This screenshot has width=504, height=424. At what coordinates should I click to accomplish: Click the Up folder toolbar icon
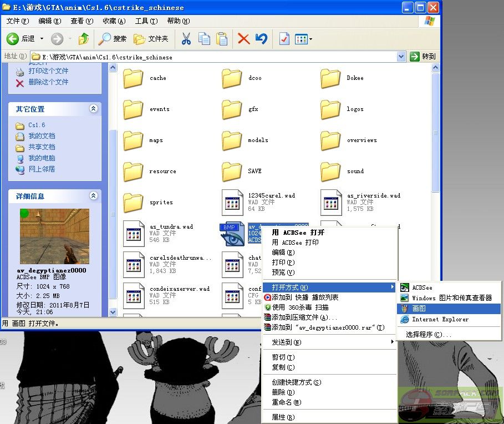click(84, 39)
